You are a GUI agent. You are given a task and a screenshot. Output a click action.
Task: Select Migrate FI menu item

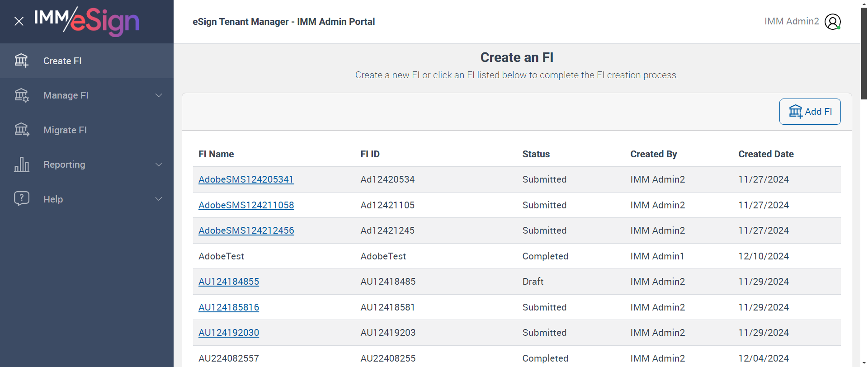[65, 130]
